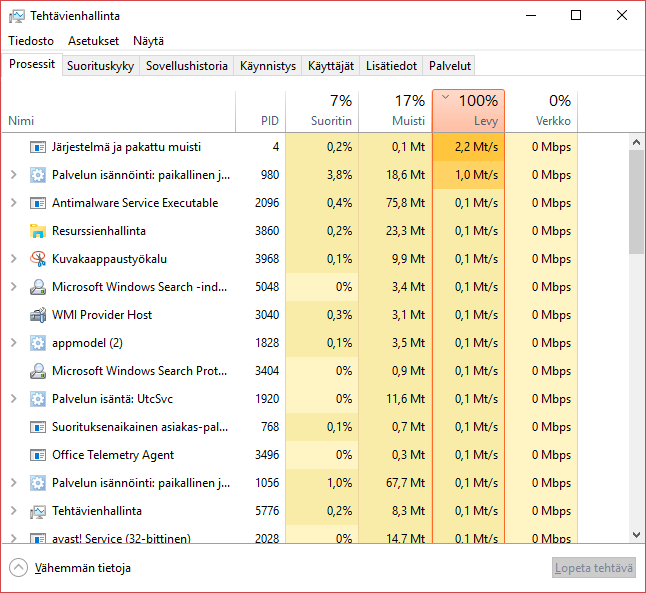Expand the avast! Service (32-bittinen) row

tap(14, 538)
